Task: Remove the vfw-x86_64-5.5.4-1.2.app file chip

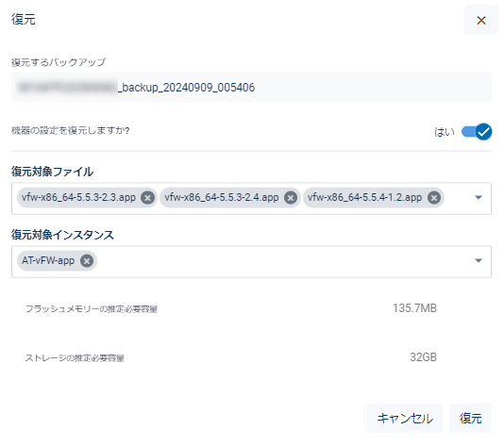Action: click(x=434, y=197)
